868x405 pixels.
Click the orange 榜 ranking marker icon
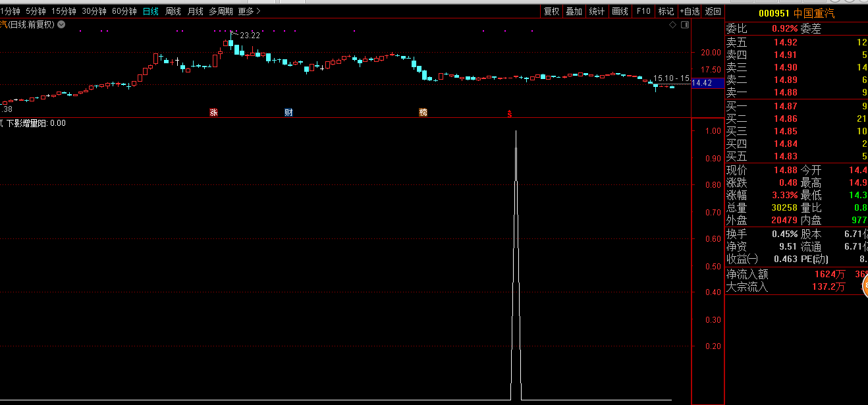point(423,113)
